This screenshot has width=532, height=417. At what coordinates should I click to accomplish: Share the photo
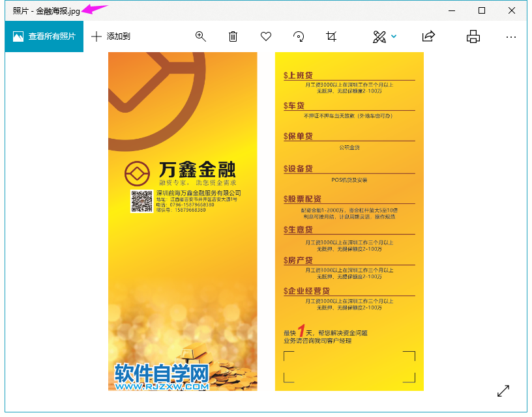tap(428, 36)
